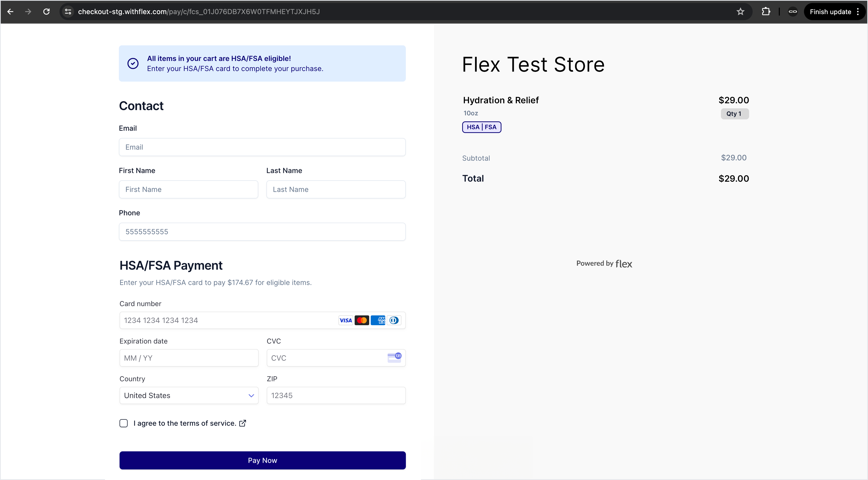Click the Phone number field
The width and height of the screenshot is (868, 480).
click(x=262, y=232)
